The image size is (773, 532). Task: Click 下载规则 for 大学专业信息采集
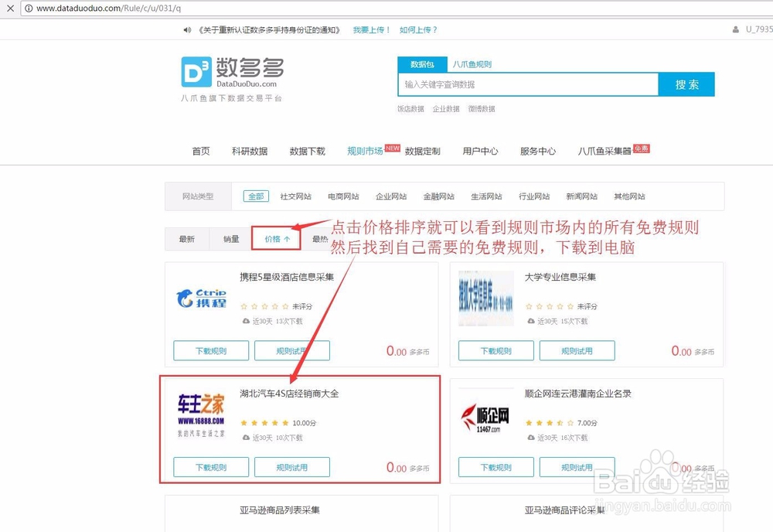(x=496, y=350)
